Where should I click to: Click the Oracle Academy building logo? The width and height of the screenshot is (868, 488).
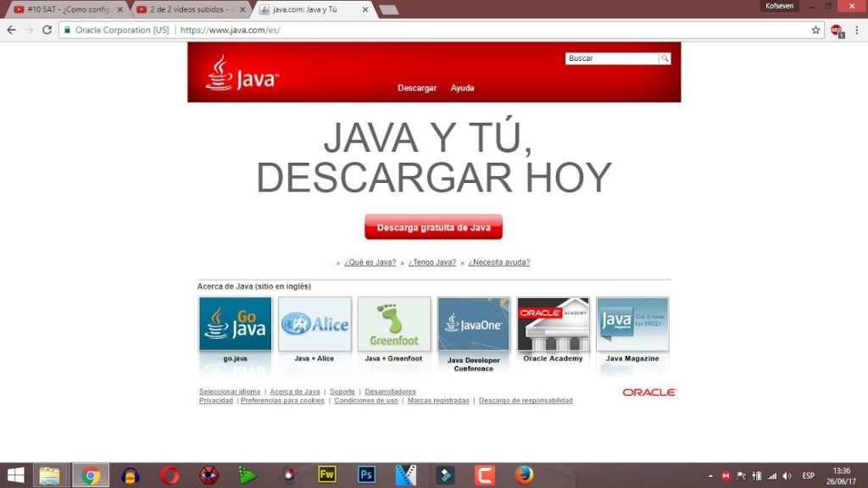553,324
